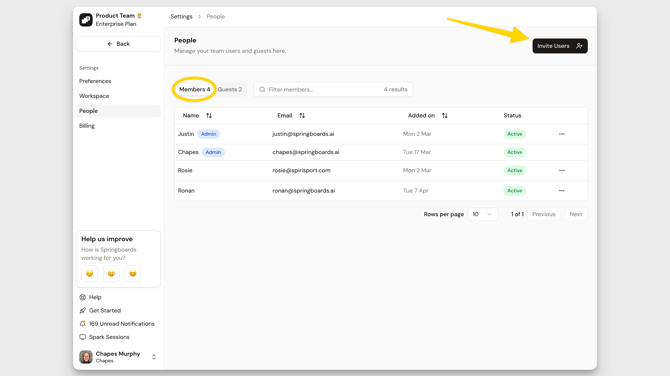Expand the Chapes Murphy account switcher
The height and width of the screenshot is (376, 670).
[154, 357]
